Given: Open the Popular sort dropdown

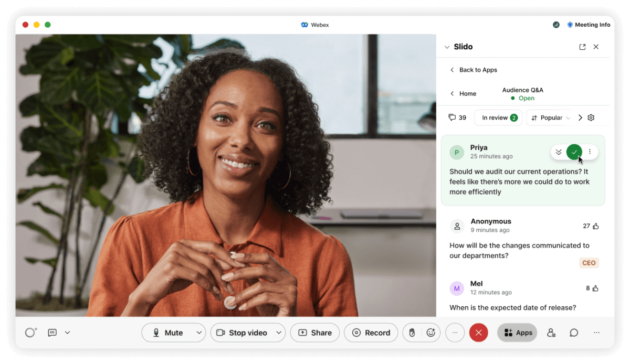Looking at the screenshot, I should click(x=550, y=117).
